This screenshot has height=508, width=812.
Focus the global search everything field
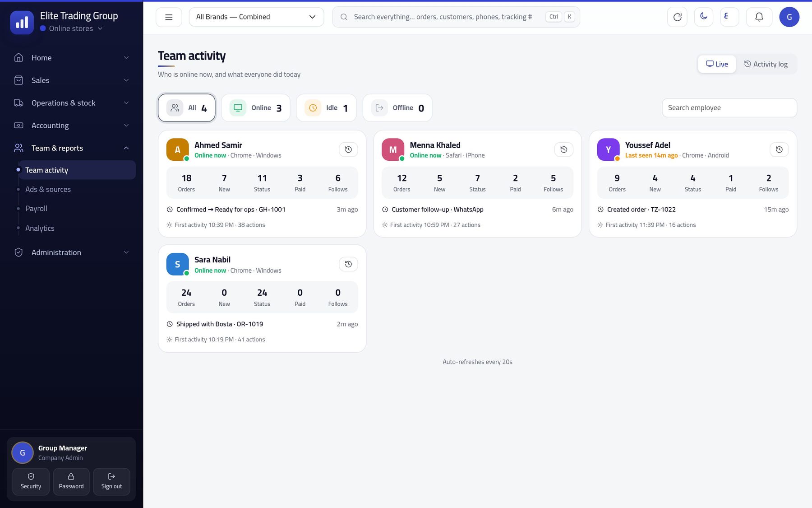click(456, 17)
